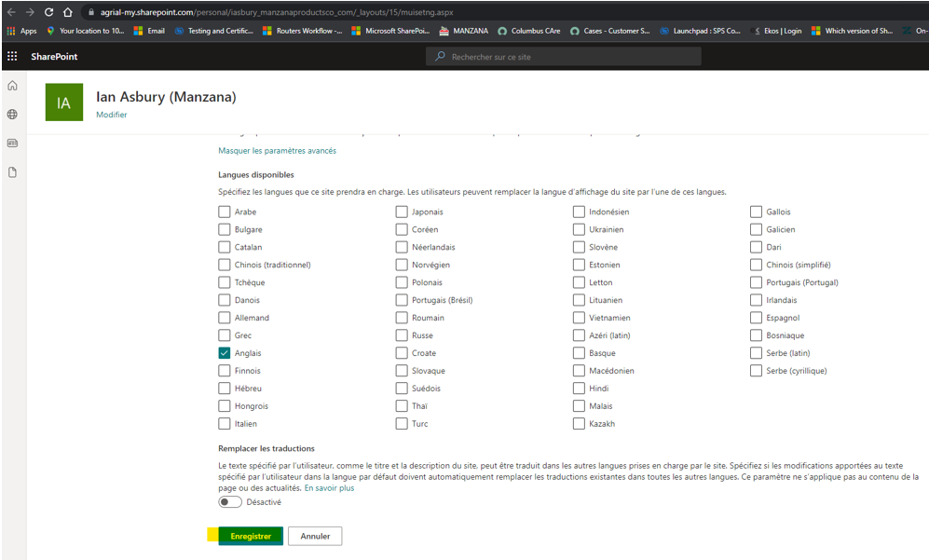The width and height of the screenshot is (929, 560).
Task: Click the Annuler button
Action: [315, 536]
